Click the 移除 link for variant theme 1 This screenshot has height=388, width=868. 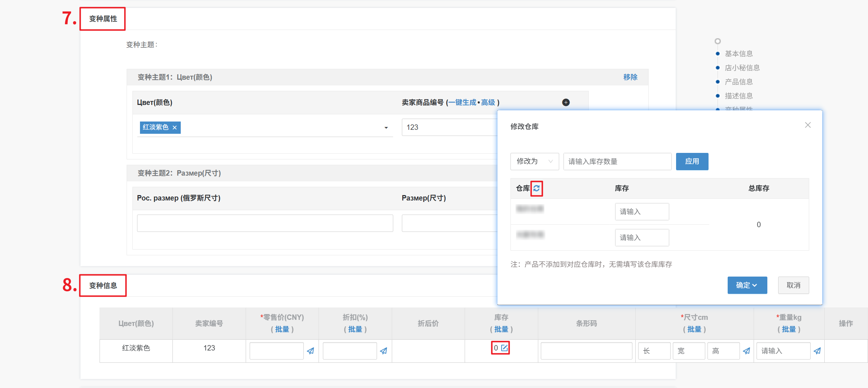(630, 77)
